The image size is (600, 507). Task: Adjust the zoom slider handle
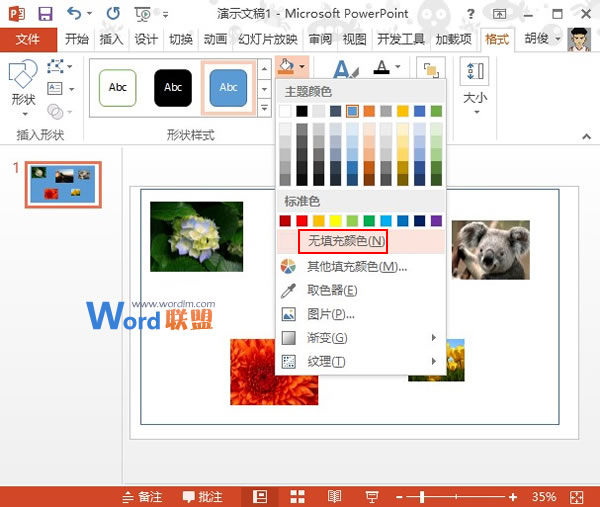pyautogui.click(x=422, y=497)
